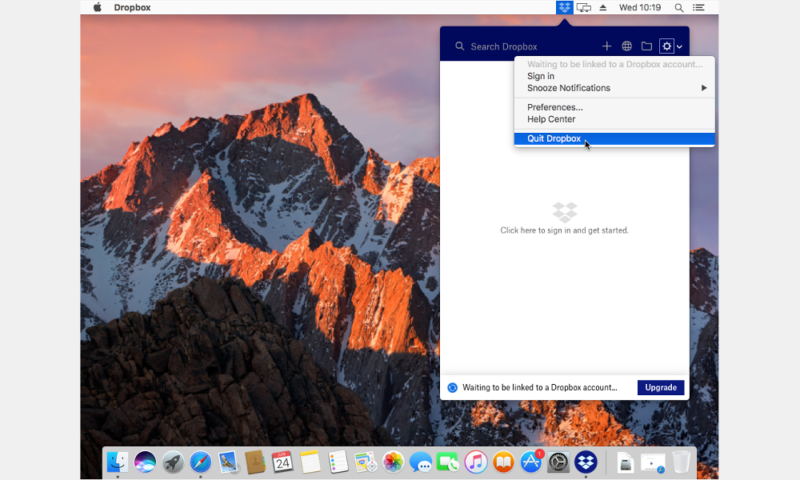Open the Safari download stack in dock

point(653,464)
